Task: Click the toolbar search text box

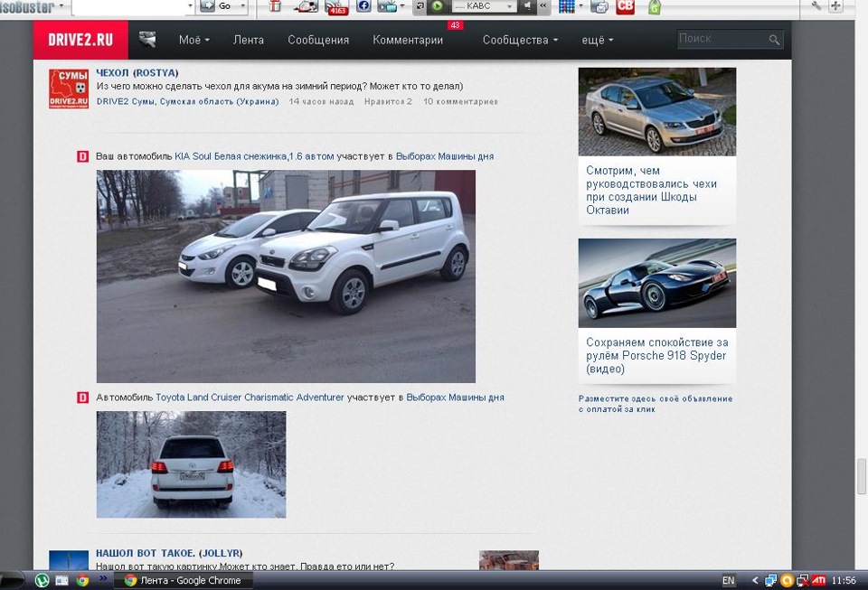Action: pos(129,6)
